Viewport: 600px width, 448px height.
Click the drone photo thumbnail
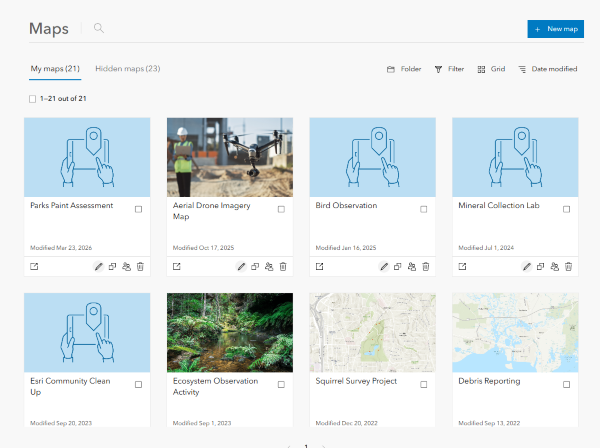click(230, 157)
